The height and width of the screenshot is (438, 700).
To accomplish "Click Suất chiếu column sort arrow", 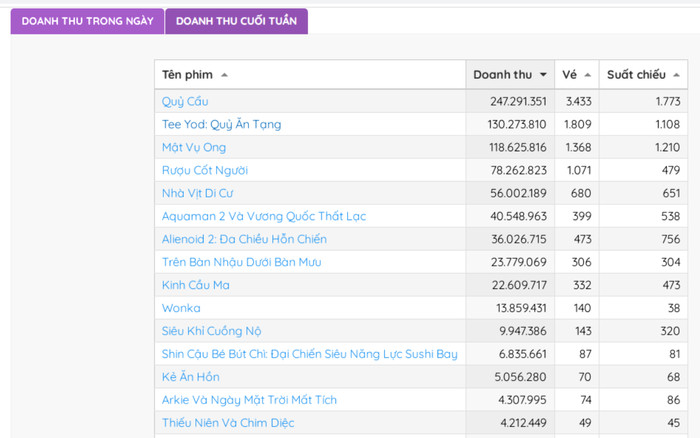I will tap(676, 75).
